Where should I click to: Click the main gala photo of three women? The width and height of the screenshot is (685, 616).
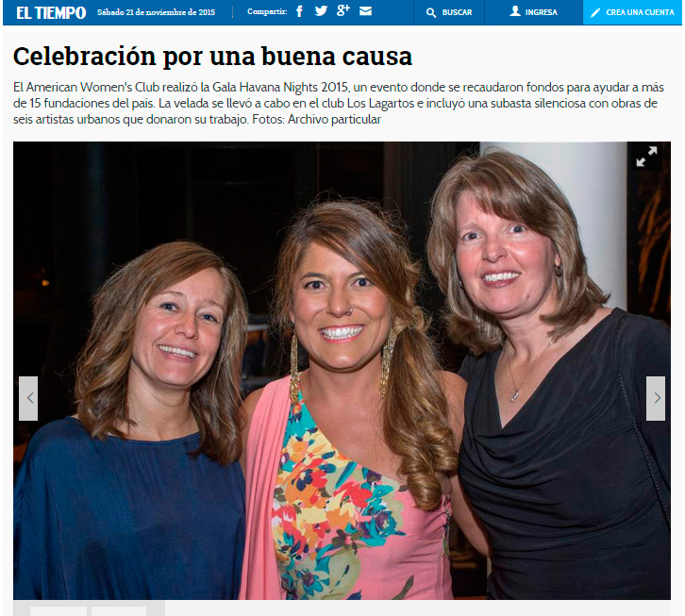coord(342,371)
